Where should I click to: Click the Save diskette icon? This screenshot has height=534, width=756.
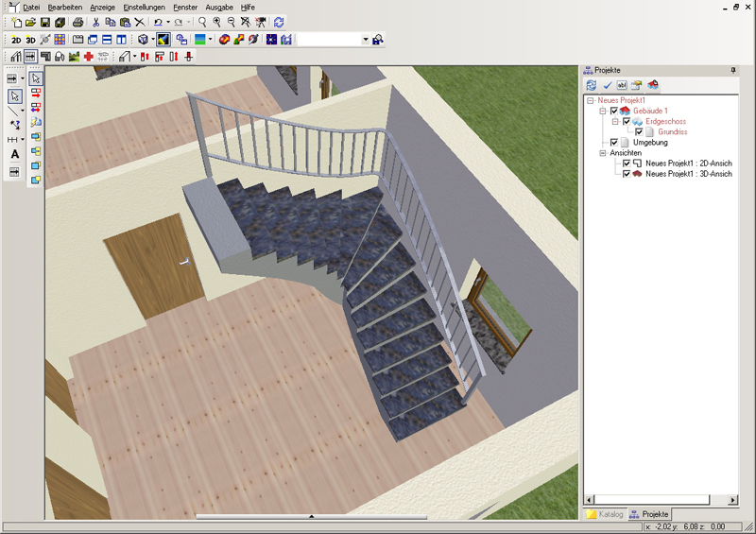click(45, 22)
